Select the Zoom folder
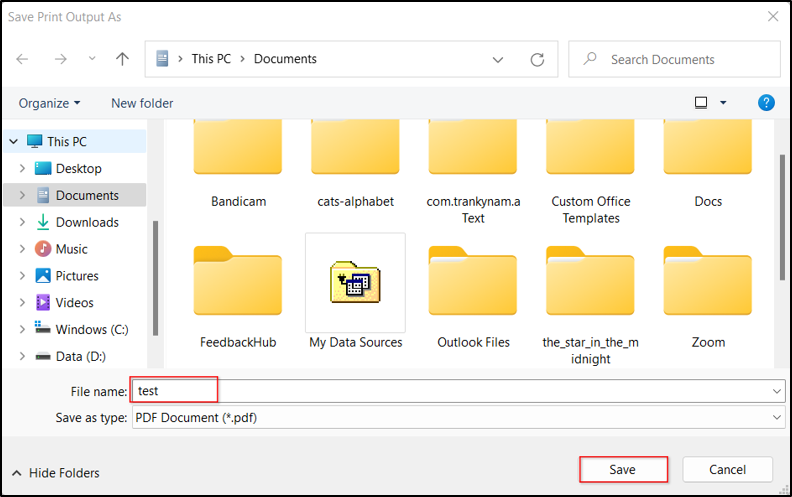 708,298
